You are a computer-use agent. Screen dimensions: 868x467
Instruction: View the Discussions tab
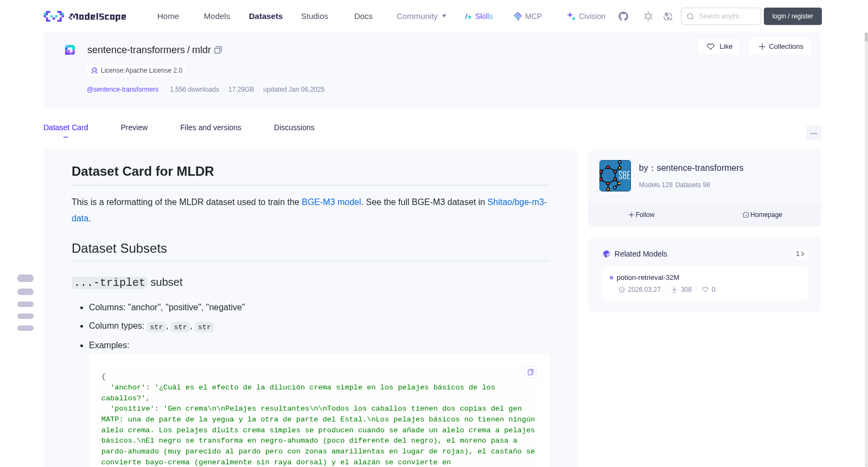point(294,127)
